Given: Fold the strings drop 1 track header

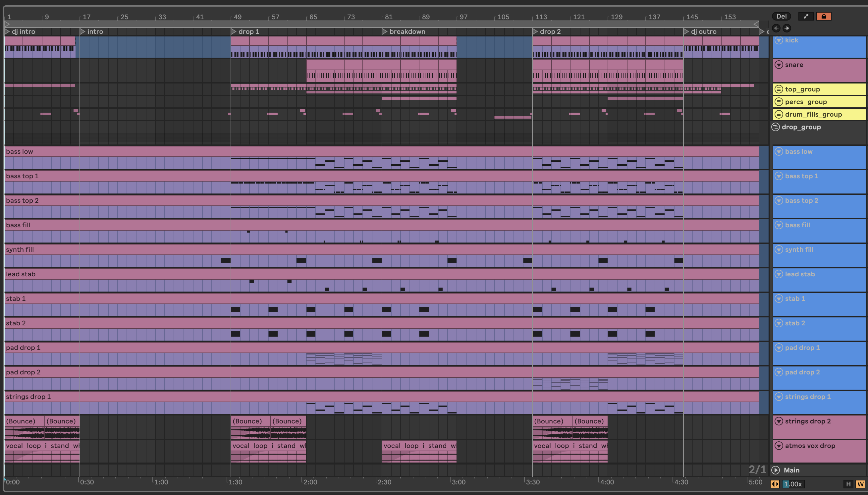Looking at the screenshot, I should pyautogui.click(x=779, y=396).
